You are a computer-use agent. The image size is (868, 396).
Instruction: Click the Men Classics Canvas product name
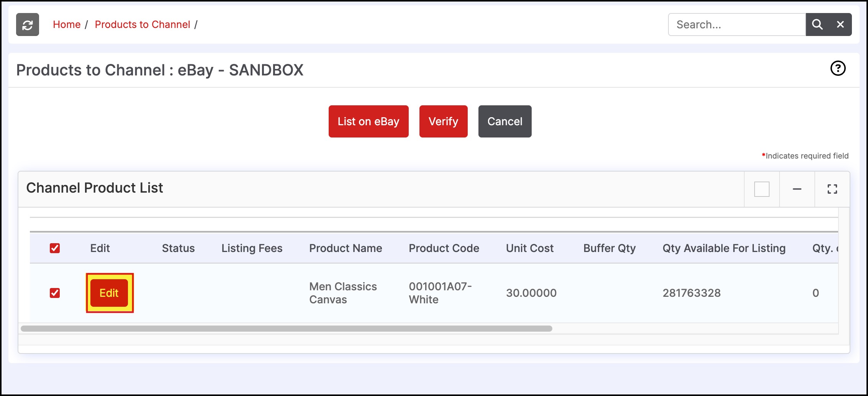tap(343, 293)
